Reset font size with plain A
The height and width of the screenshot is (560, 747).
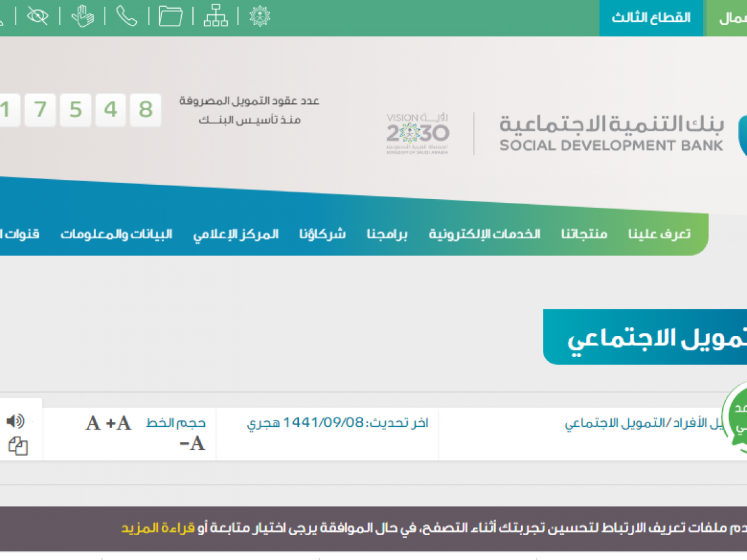tap(93, 423)
